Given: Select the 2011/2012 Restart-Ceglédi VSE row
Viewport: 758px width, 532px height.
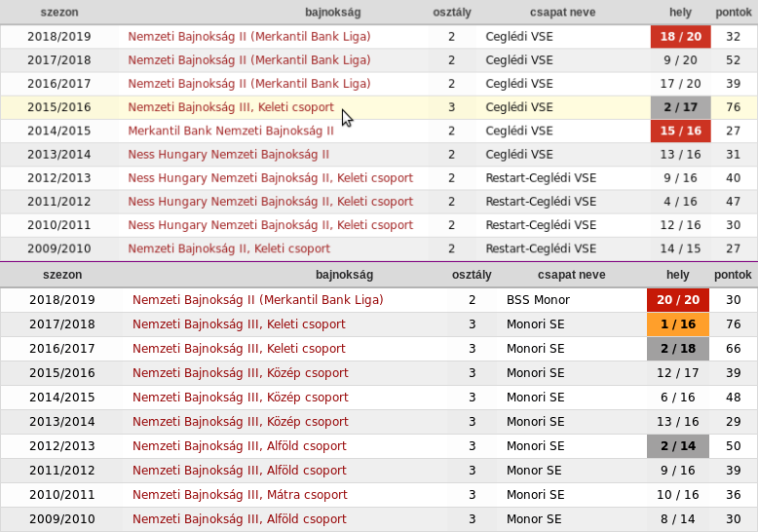Looking at the screenshot, I should pos(379,202).
